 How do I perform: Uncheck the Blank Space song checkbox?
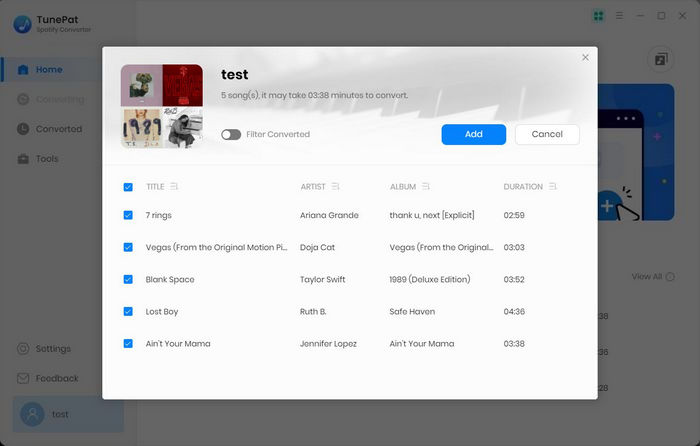[128, 279]
